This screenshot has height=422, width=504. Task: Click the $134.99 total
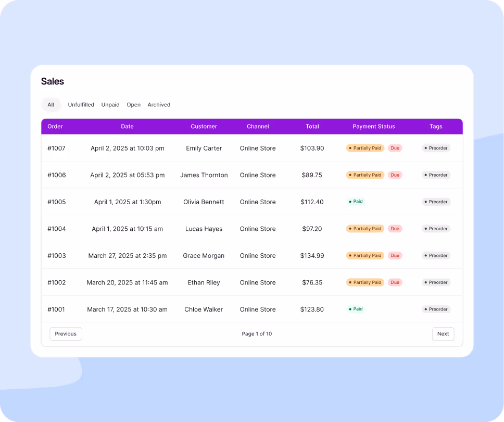click(312, 256)
